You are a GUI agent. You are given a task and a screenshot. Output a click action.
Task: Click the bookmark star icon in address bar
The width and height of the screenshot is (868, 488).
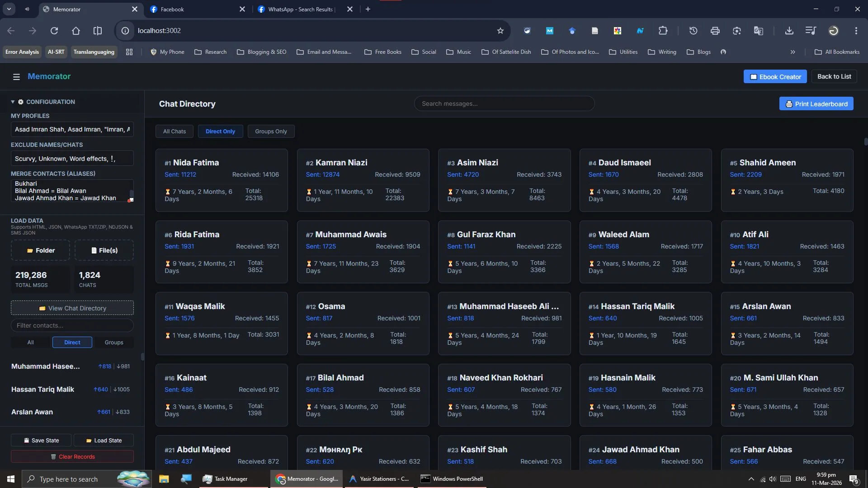click(x=500, y=31)
